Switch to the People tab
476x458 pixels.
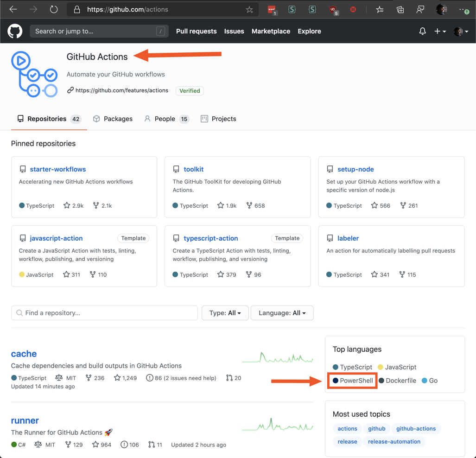coord(166,119)
